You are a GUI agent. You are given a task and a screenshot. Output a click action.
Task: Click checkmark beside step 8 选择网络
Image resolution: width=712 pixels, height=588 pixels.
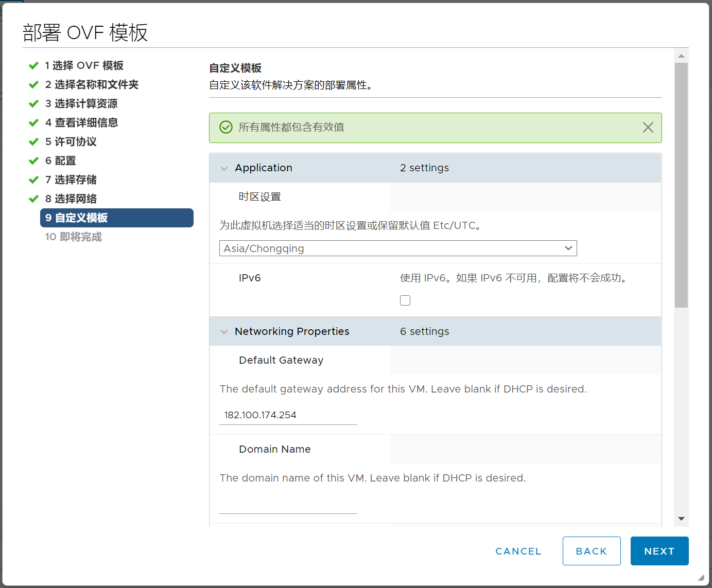pyautogui.click(x=34, y=199)
